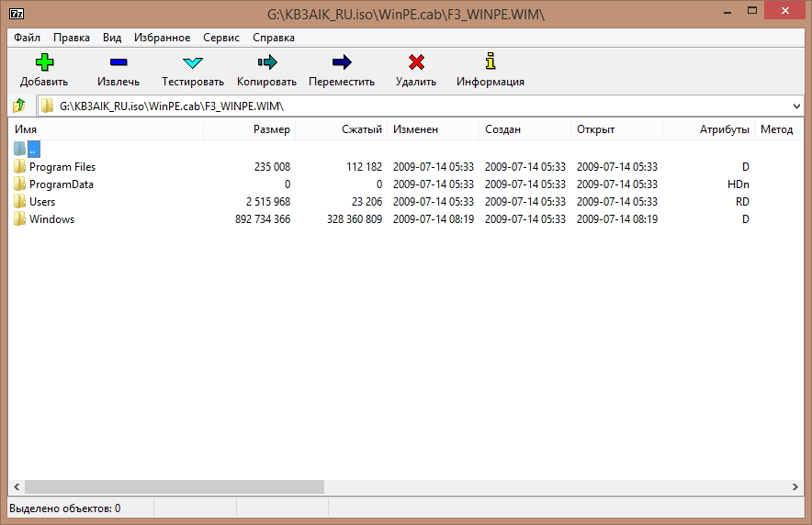Click compressed value '328 360 809'
Image resolution: width=812 pixels, height=525 pixels.
(355, 218)
